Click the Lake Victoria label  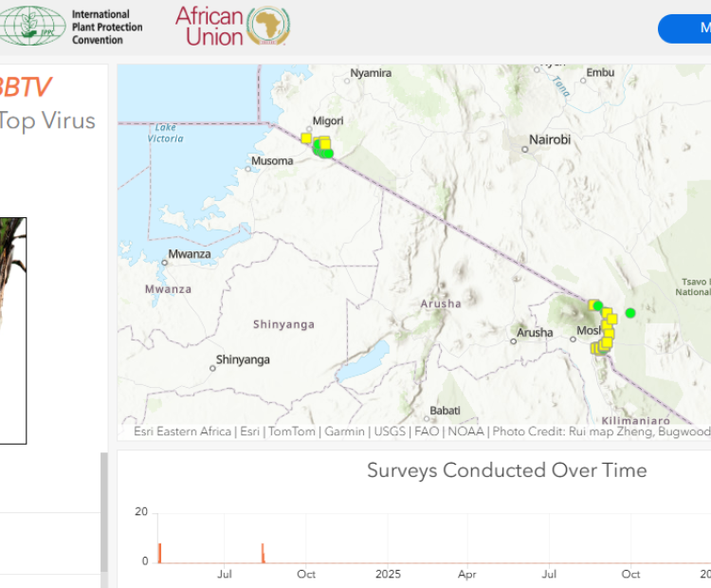tap(166, 134)
